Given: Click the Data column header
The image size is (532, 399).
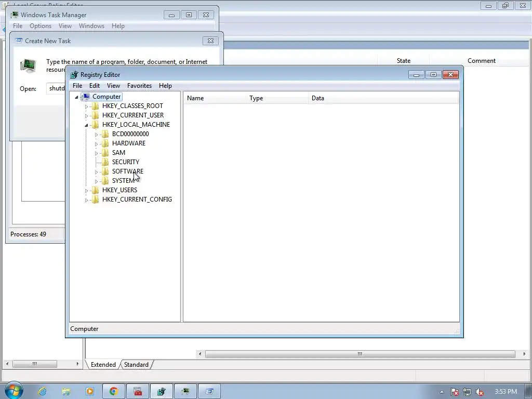Looking at the screenshot, I should [x=383, y=98].
